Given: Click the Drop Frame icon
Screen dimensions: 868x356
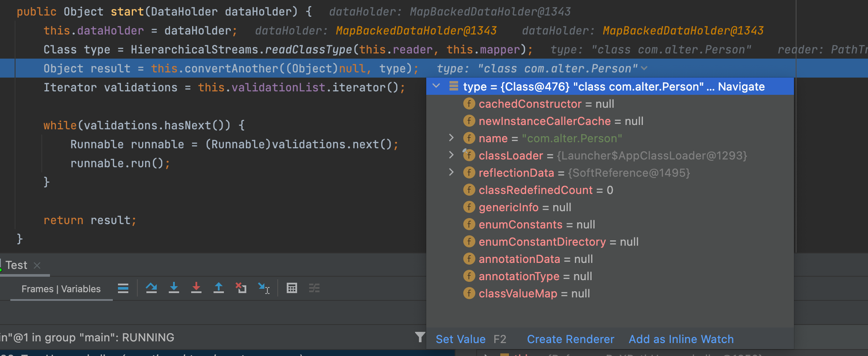Looking at the screenshot, I should (241, 288).
